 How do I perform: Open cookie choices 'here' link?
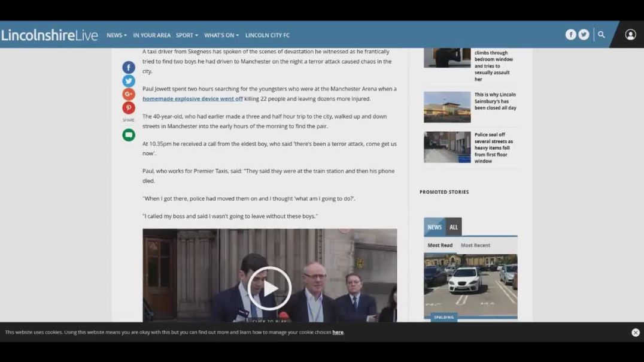pos(338,333)
